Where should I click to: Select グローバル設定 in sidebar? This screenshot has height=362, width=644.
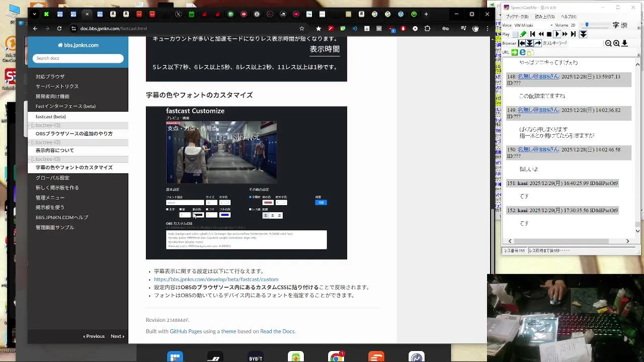[53, 178]
